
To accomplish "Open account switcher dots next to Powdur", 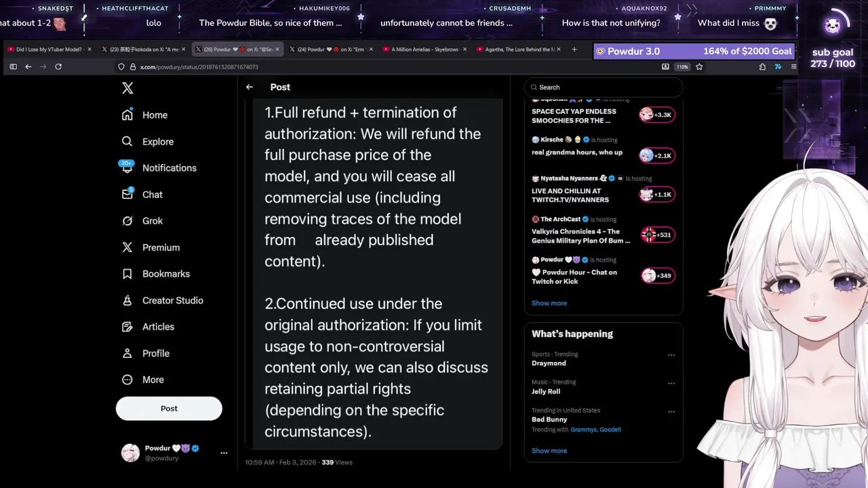I will tap(224, 453).
